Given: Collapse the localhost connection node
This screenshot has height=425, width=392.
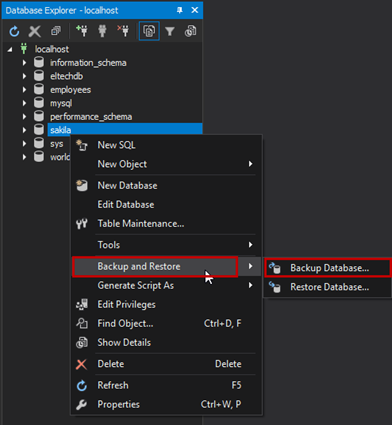Looking at the screenshot, I should coord(10,49).
